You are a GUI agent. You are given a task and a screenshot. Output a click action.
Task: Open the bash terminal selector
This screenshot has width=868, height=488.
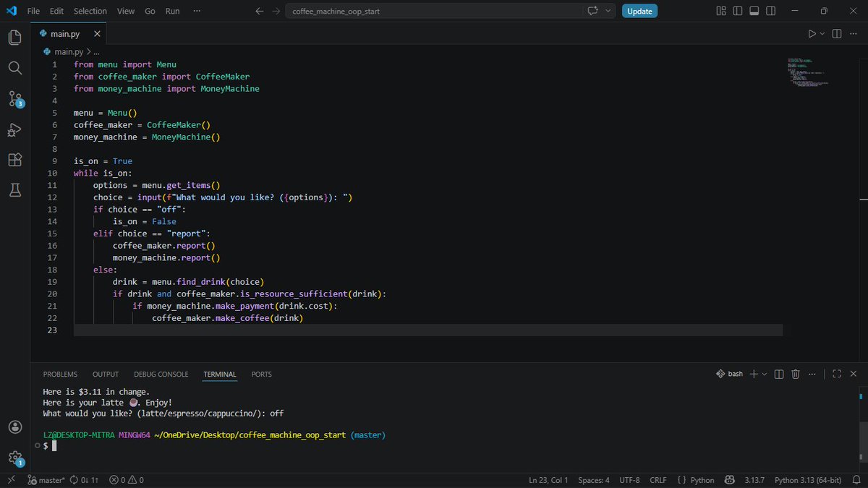click(x=729, y=374)
